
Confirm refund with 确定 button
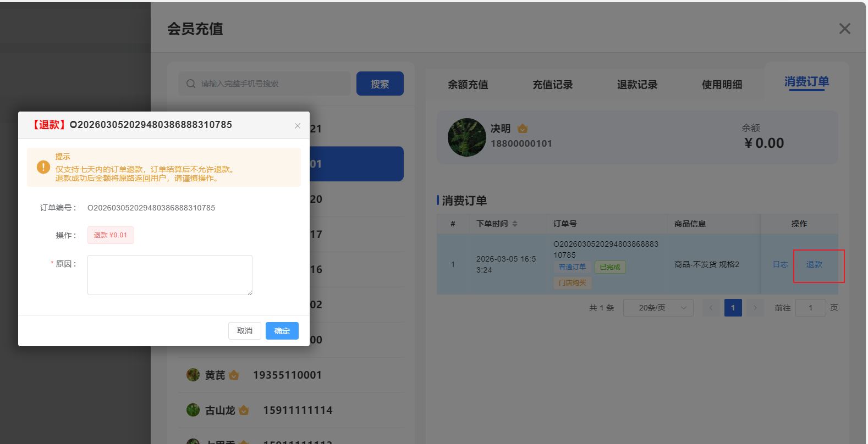click(x=282, y=331)
